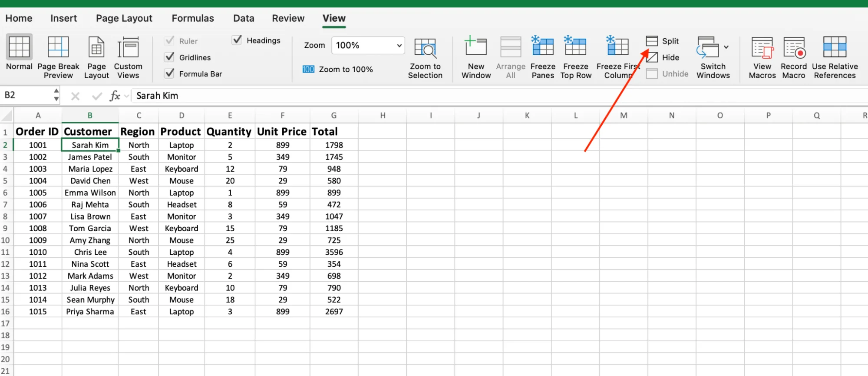The width and height of the screenshot is (868, 376).
Task: Select column M header
Action: pos(624,116)
